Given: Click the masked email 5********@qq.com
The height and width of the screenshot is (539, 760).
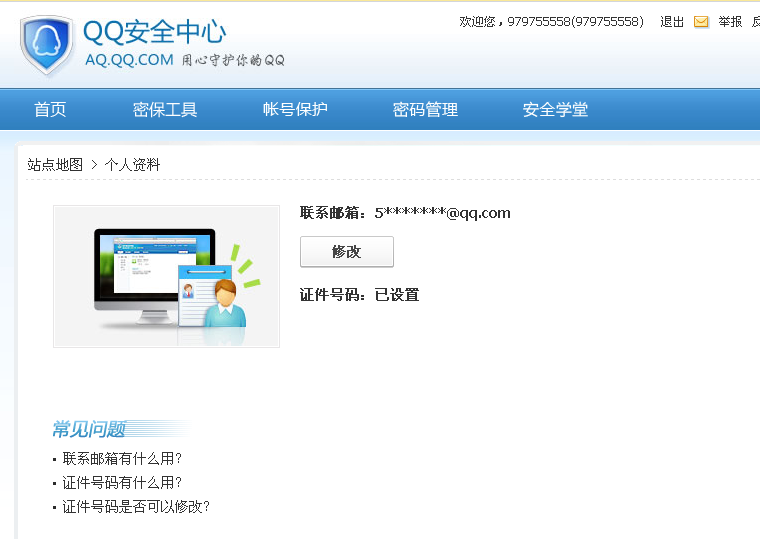Looking at the screenshot, I should coord(443,213).
